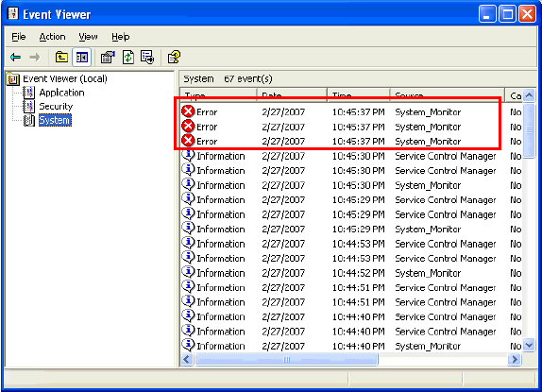Screen dimensions: 542x392
Task: Open the View menu
Action: pos(88,37)
